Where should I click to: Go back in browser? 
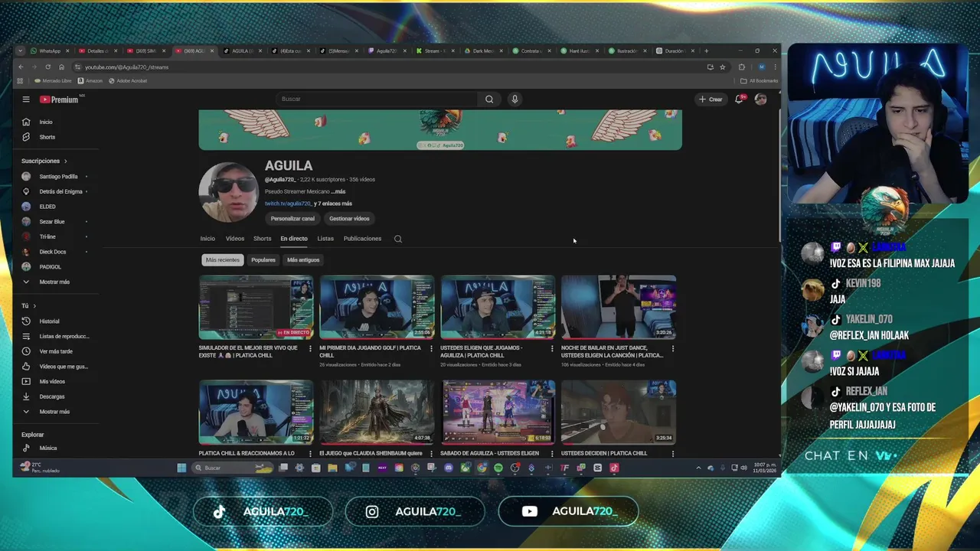tap(21, 67)
